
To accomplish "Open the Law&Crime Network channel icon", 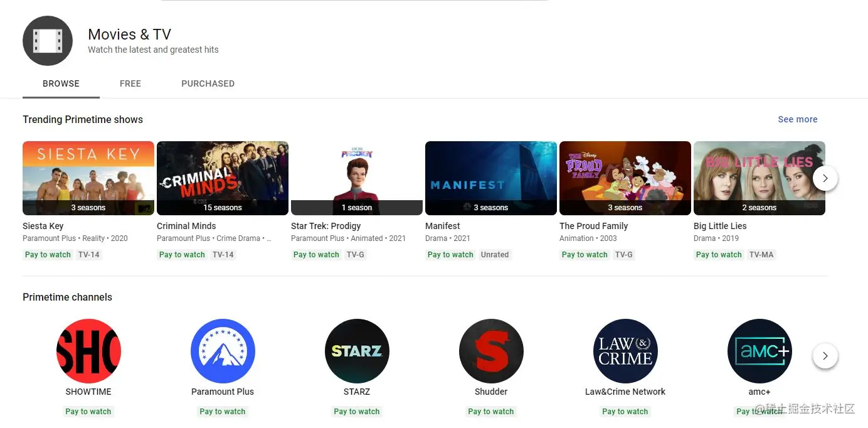I will tap(625, 351).
